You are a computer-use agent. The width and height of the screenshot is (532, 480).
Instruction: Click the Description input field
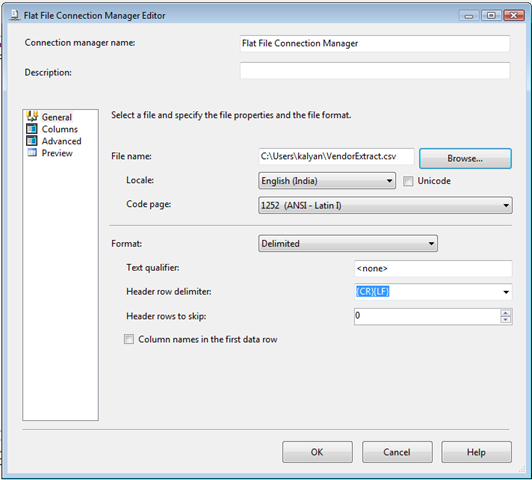tap(375, 71)
